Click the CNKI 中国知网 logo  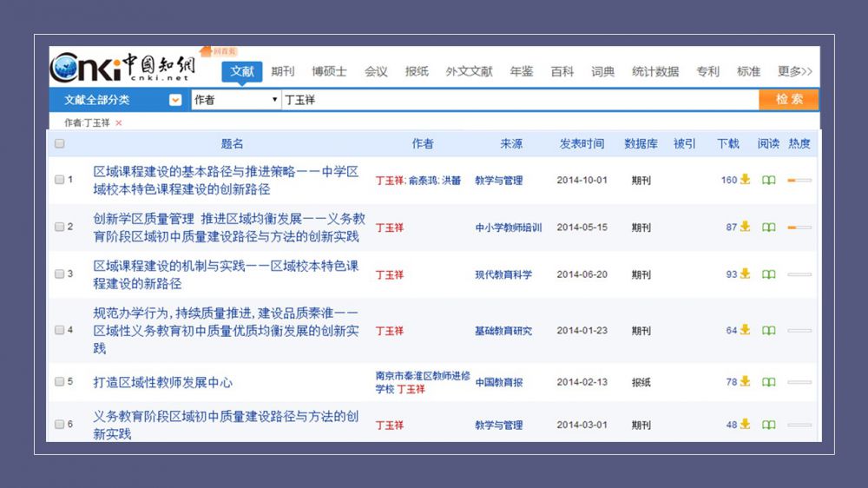click(x=123, y=68)
